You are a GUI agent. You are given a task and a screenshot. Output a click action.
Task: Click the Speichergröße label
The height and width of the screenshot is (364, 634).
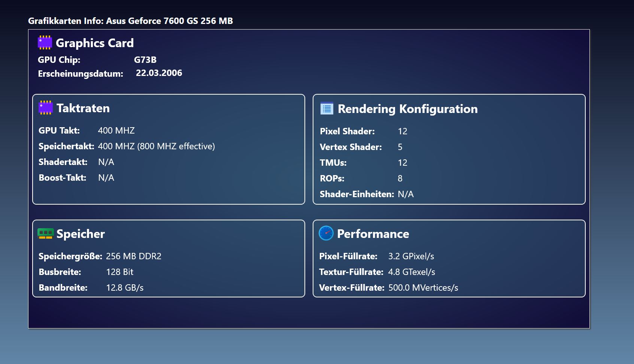click(70, 256)
